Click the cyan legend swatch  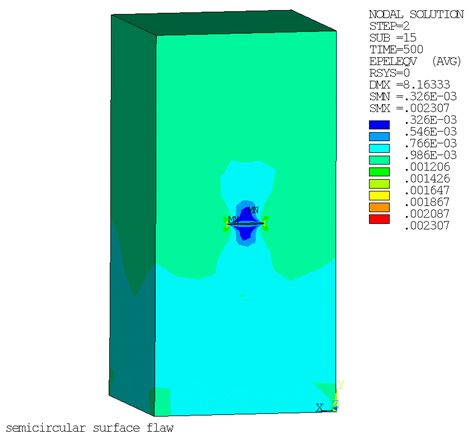379,148
